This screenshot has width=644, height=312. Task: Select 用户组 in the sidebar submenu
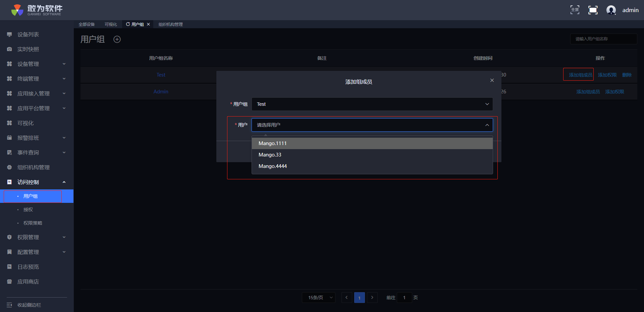pos(37,196)
